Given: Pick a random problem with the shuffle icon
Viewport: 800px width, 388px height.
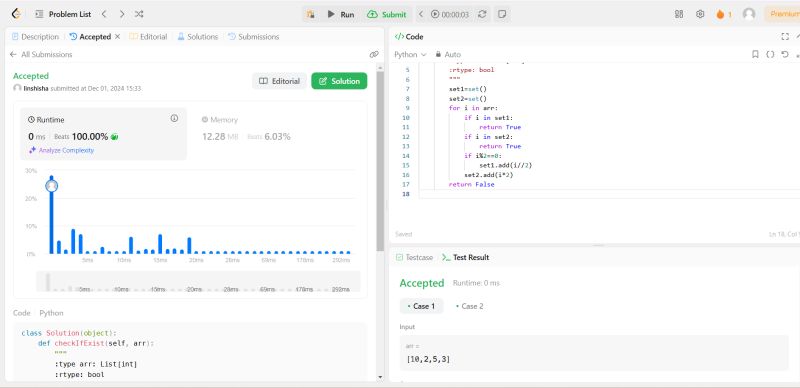Looking at the screenshot, I should point(139,14).
